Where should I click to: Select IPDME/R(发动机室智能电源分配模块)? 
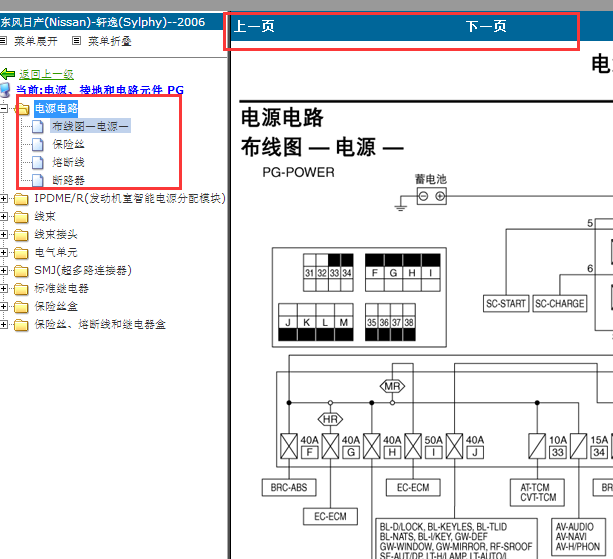(x=130, y=199)
